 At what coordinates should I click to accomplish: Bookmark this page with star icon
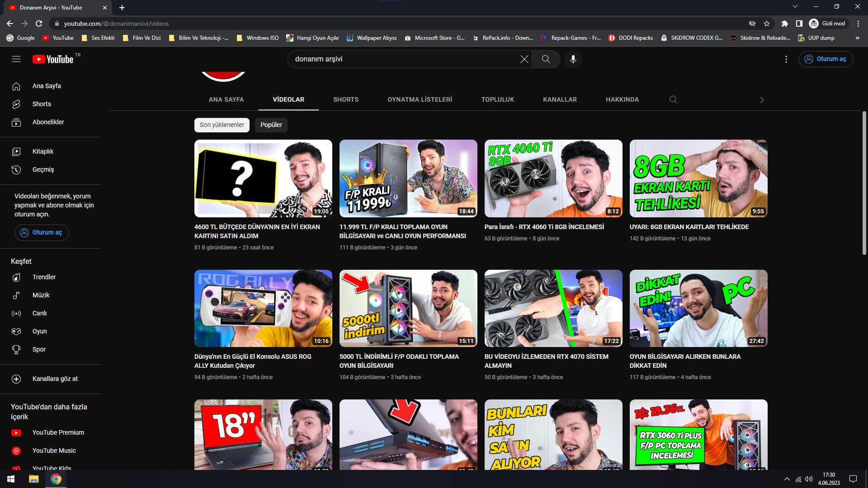click(767, 23)
